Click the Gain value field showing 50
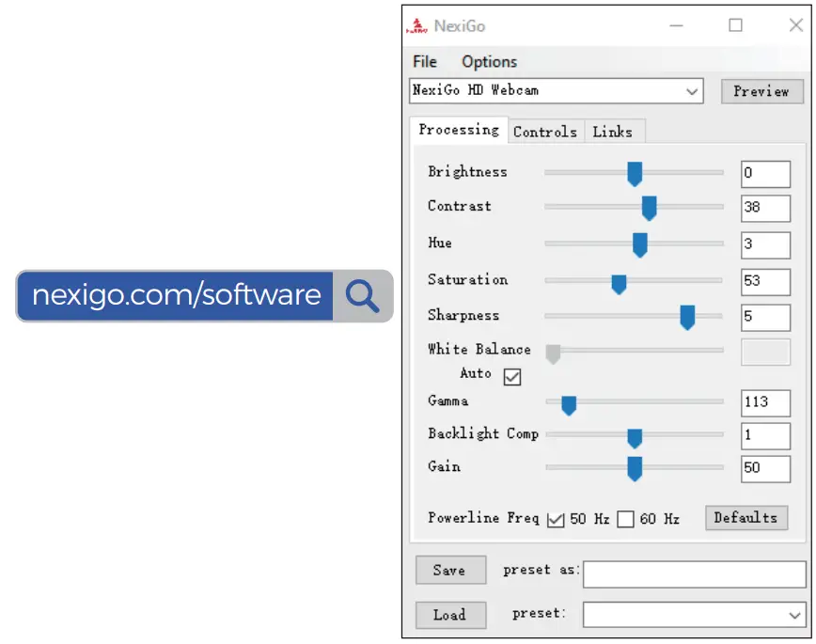Image resolution: width=816 pixels, height=644 pixels. tap(765, 468)
